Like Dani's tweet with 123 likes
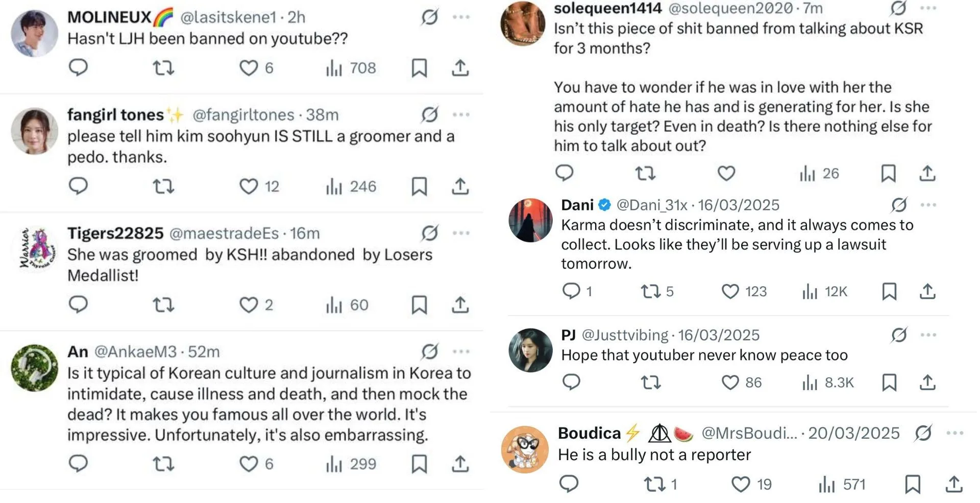Viewport: 980px width, 503px height. tap(730, 291)
